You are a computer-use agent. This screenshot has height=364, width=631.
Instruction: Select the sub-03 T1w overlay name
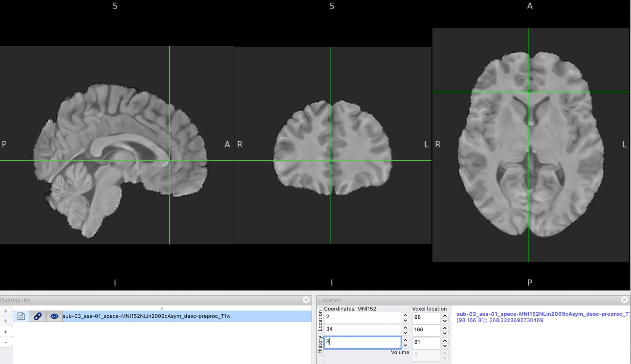click(x=147, y=316)
